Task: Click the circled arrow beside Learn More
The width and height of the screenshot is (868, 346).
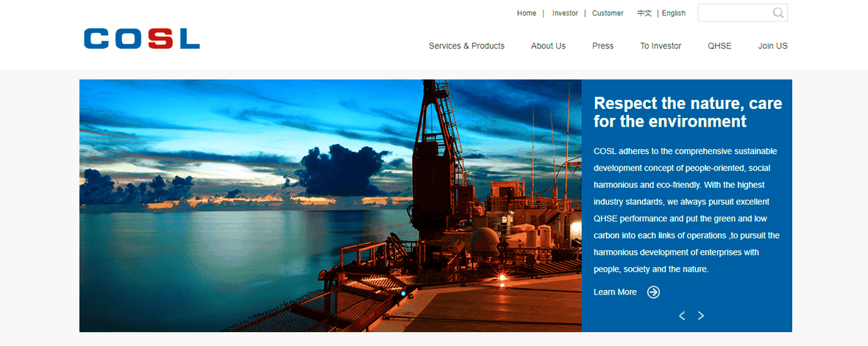Action: pyautogui.click(x=653, y=292)
